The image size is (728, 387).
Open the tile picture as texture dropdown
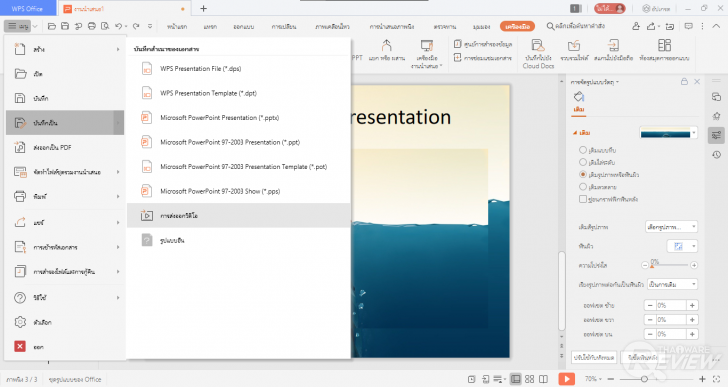672,284
